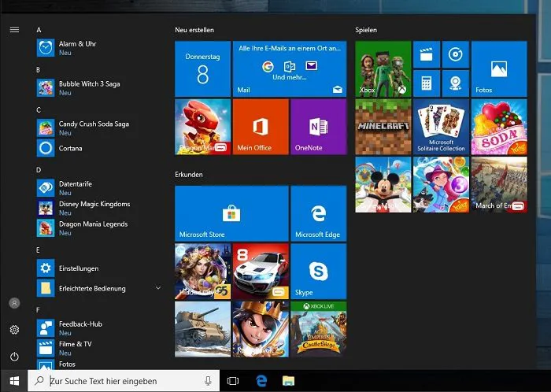This screenshot has width=551, height=392.
Task: Open the Calculator small tile
Action: click(x=427, y=83)
